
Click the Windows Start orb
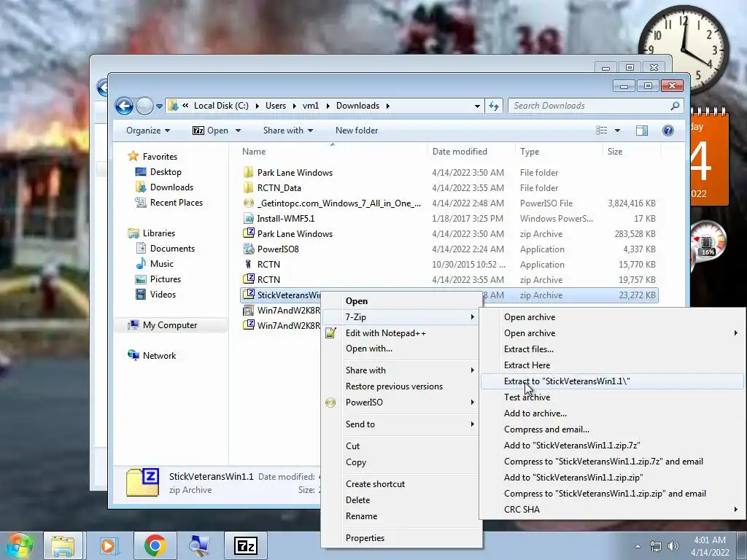pyautogui.click(x=19, y=545)
